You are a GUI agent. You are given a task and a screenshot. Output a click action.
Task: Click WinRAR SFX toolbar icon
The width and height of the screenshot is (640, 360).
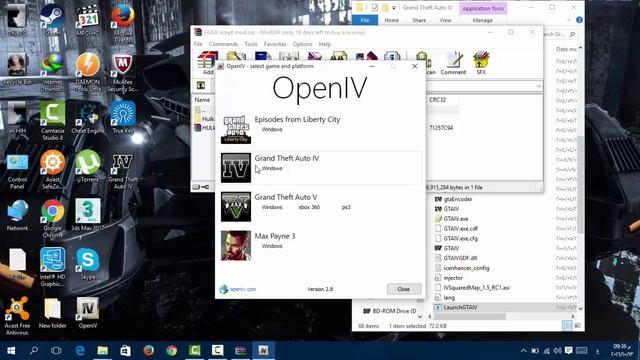click(x=481, y=62)
